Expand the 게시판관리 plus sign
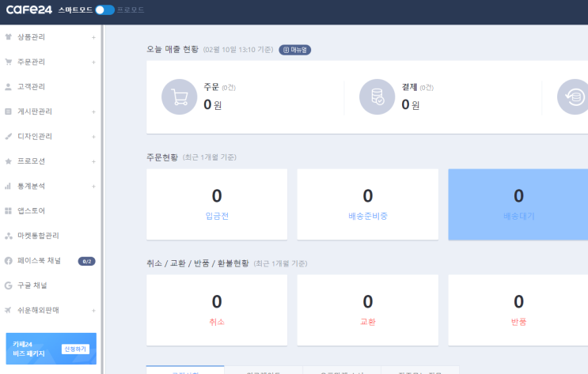 (93, 111)
